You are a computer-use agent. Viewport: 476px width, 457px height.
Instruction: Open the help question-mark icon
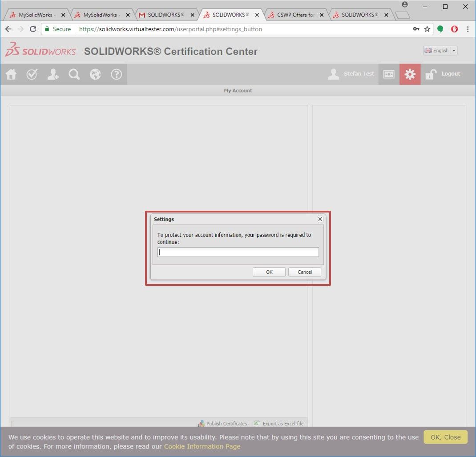tap(116, 74)
